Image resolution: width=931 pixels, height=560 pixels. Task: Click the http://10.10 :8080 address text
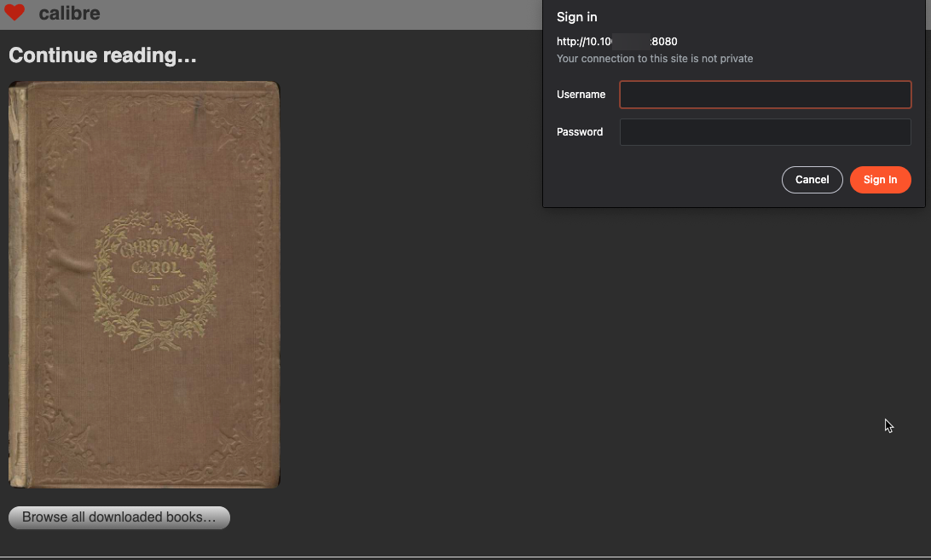pos(616,42)
